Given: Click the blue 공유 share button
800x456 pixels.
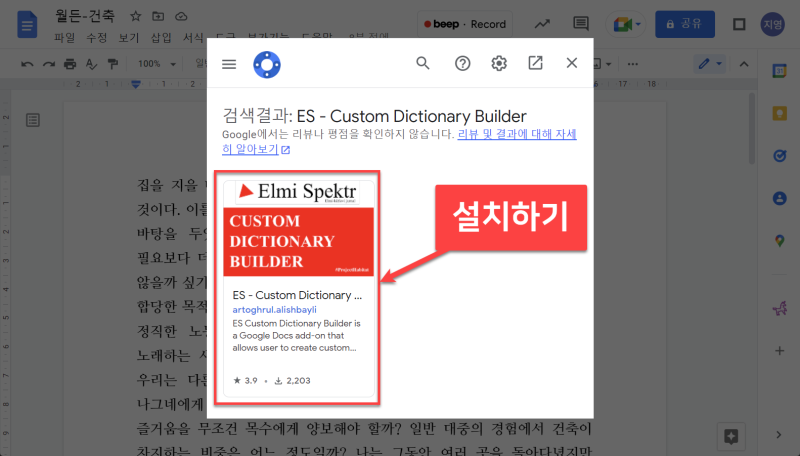Looking at the screenshot, I should [x=685, y=24].
